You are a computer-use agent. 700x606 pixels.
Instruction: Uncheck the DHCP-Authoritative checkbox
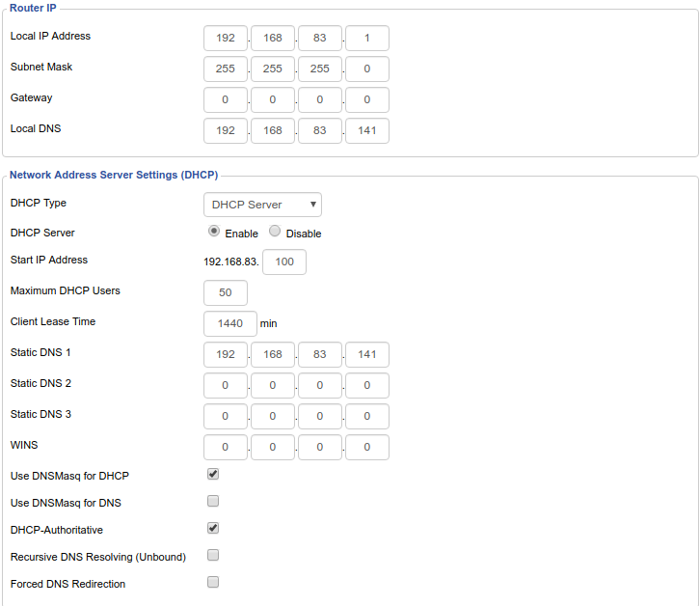(x=213, y=529)
